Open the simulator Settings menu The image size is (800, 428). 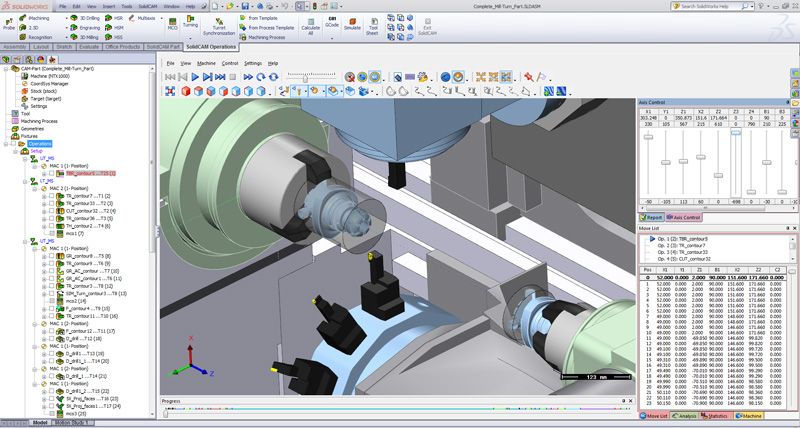[253, 63]
